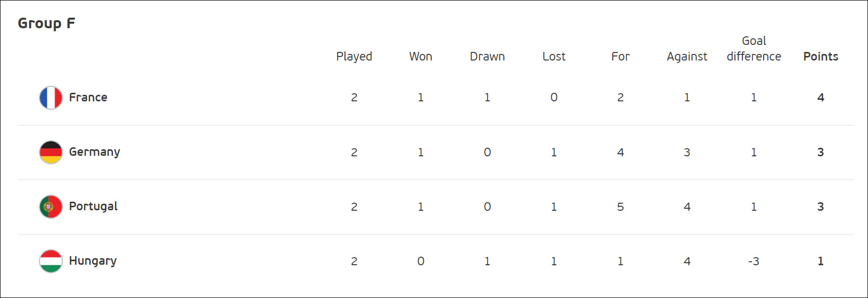868x298 pixels.
Task: Click the Group F heading
Action: click(46, 23)
